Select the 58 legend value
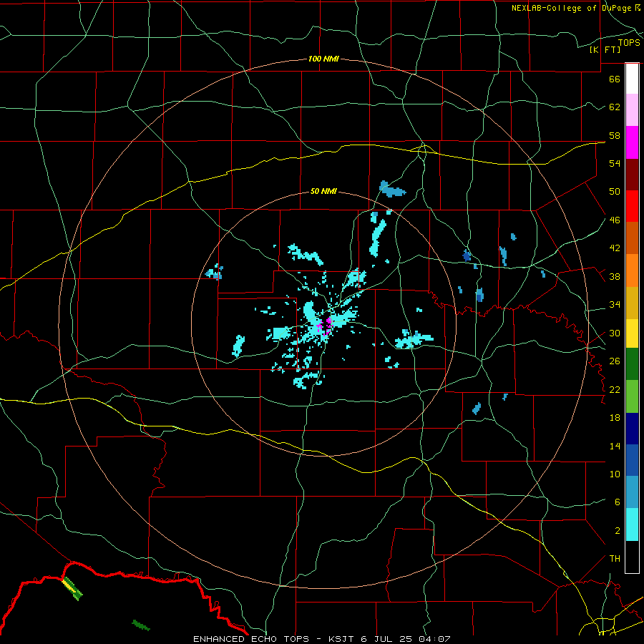Viewport: 644px width, 644px height. tap(615, 135)
